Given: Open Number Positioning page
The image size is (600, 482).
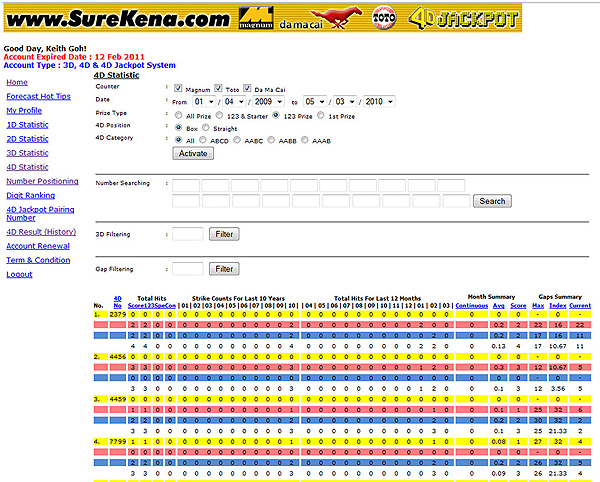Looking at the screenshot, I should (x=42, y=181).
